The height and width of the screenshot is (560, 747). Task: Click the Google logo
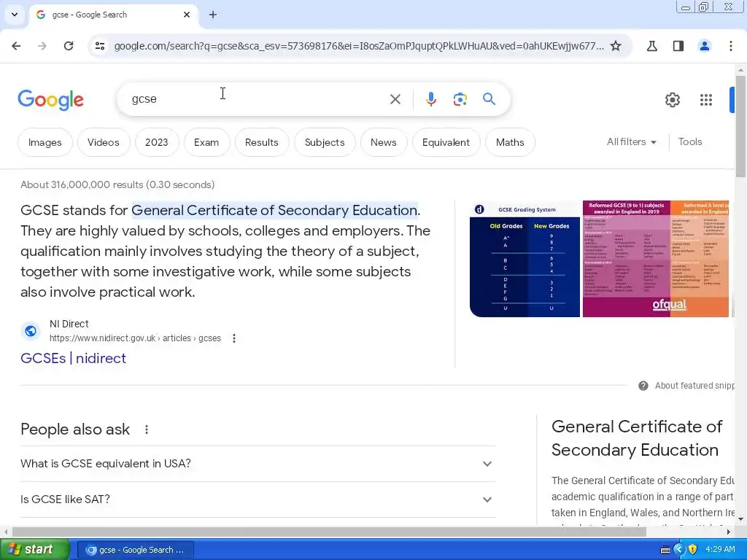[x=50, y=99]
